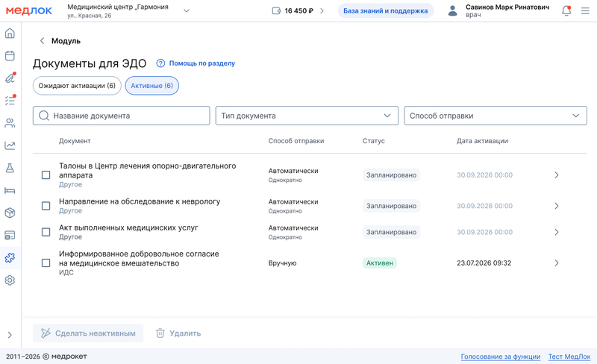Click the ИДС type label
Image resolution: width=597 pixels, height=364 pixels.
pos(66,272)
